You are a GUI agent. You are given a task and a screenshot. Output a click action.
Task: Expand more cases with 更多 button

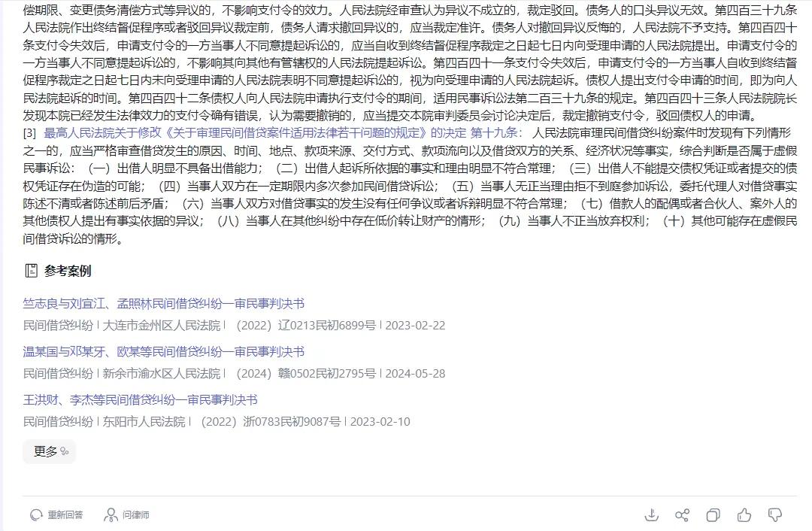(50, 451)
